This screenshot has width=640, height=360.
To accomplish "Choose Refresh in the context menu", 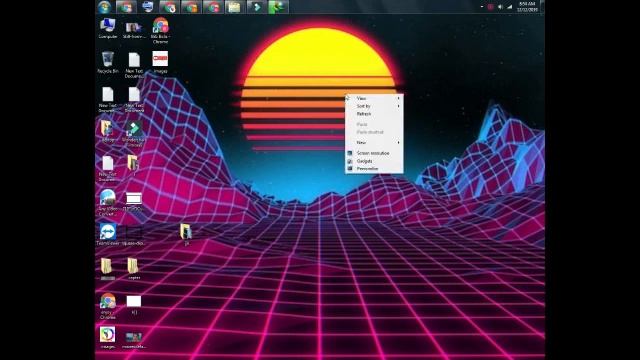I will [374, 114].
